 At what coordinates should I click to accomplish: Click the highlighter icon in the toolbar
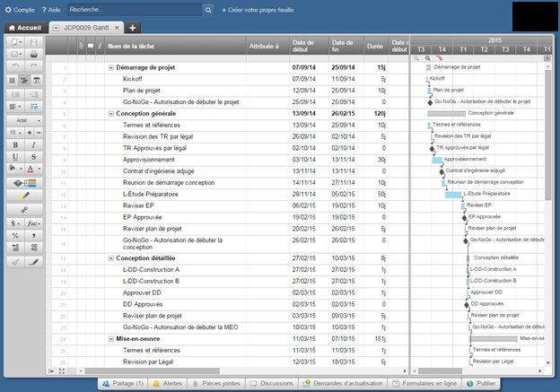pyautogui.click(x=25, y=195)
